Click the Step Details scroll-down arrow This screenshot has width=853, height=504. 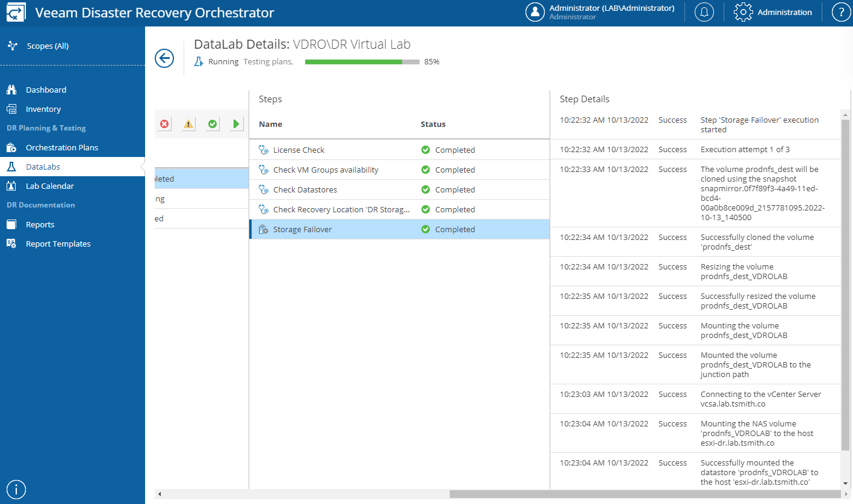click(845, 484)
